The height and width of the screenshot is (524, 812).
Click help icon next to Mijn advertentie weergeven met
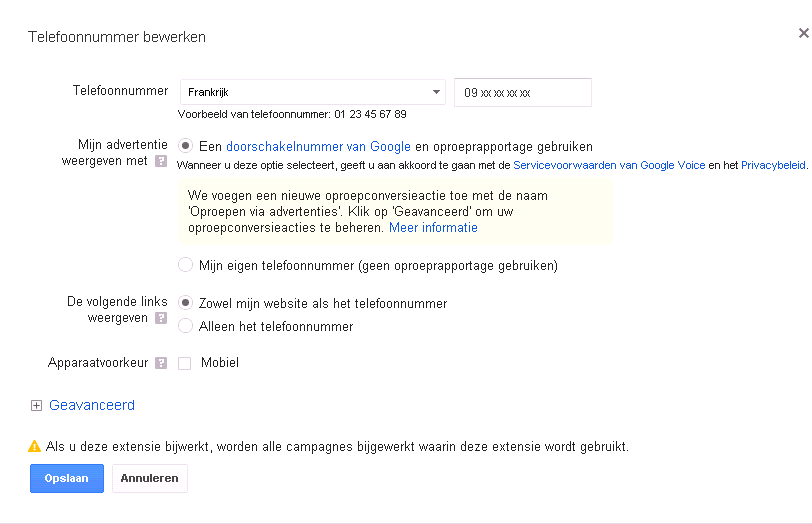161,161
